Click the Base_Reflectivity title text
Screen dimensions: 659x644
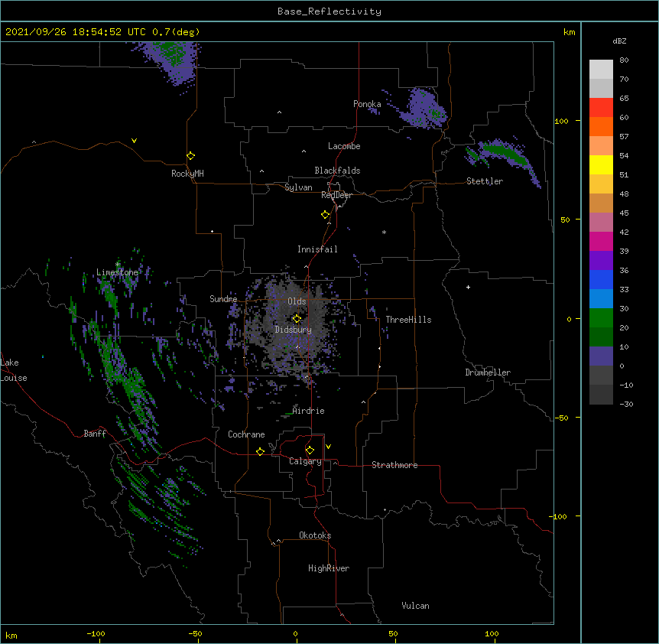[x=329, y=11]
